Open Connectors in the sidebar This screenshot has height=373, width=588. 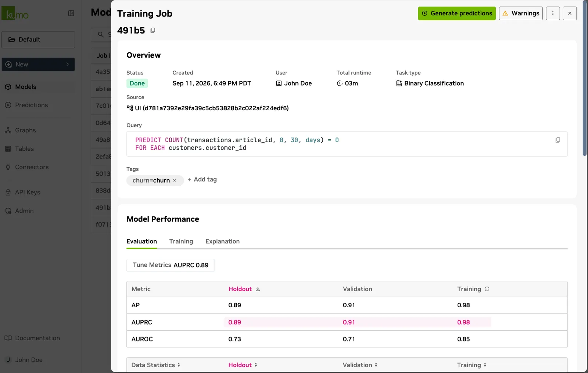(32, 167)
